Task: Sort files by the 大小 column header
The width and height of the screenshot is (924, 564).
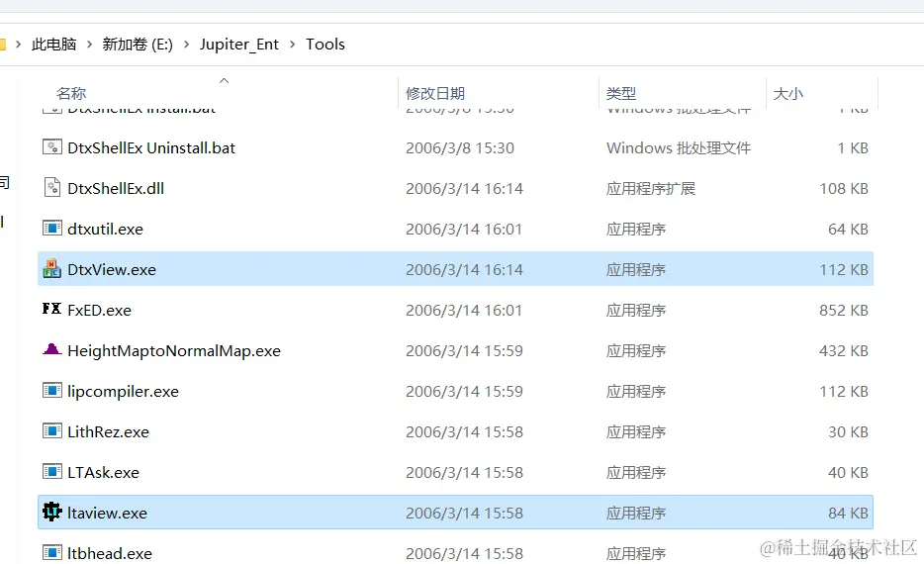Action: [787, 93]
